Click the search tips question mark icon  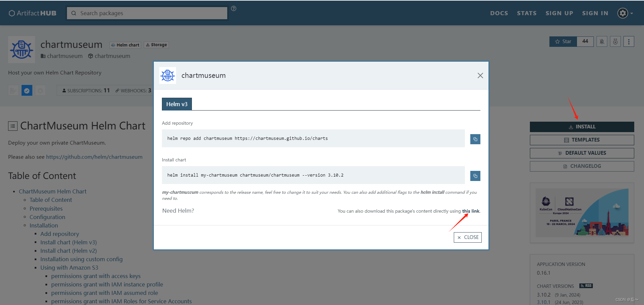pos(234,8)
